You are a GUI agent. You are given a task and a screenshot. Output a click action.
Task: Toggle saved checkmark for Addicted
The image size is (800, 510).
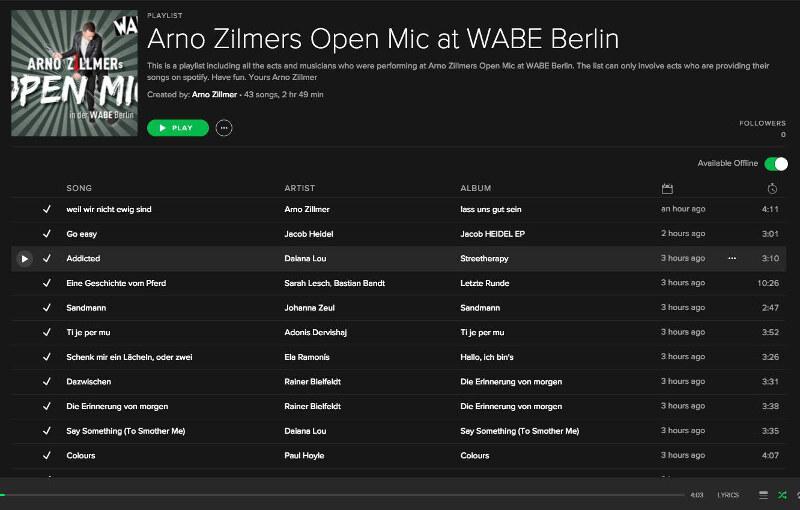click(46, 259)
